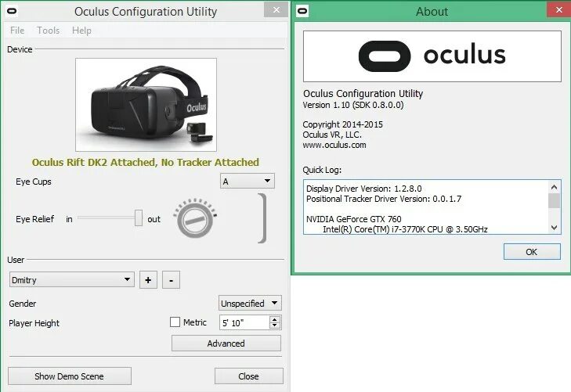Click Quick Log scroll up arrow
The image size is (571, 392).
(x=555, y=187)
